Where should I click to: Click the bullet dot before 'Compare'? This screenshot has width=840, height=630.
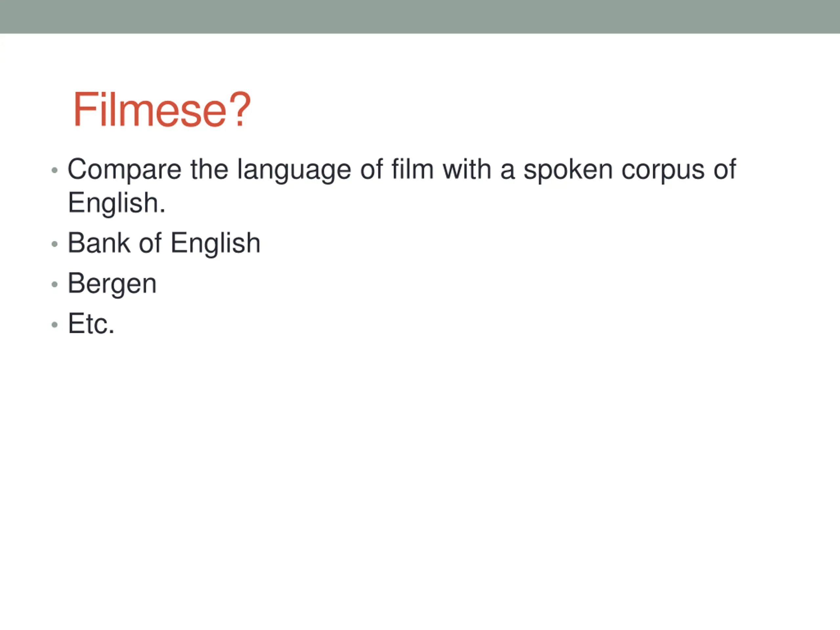[x=55, y=170]
